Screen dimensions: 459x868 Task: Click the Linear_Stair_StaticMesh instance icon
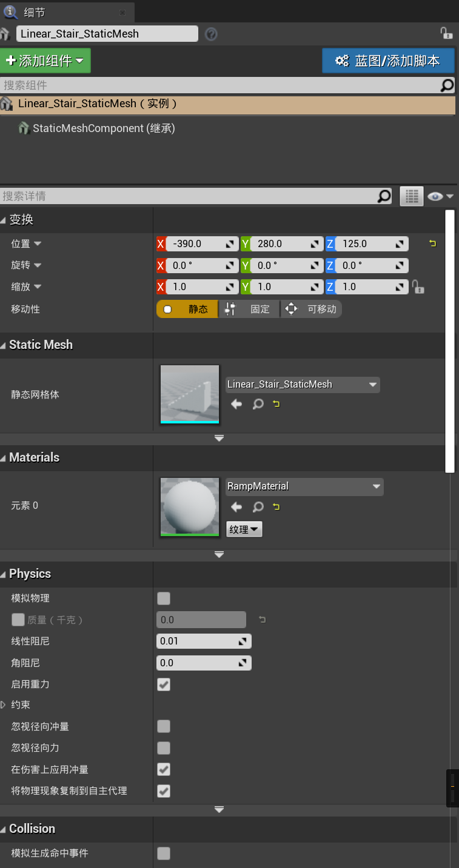point(7,104)
